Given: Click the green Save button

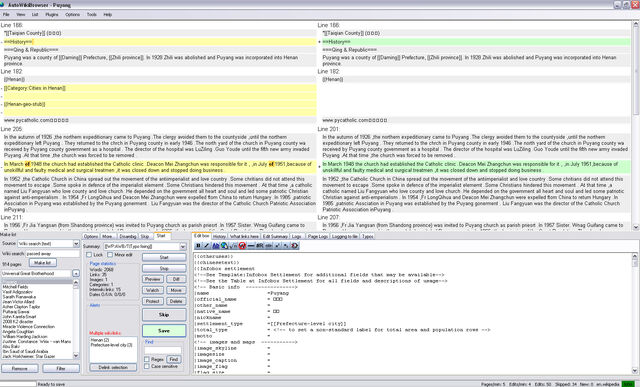Looking at the screenshot, I should click(164, 331).
